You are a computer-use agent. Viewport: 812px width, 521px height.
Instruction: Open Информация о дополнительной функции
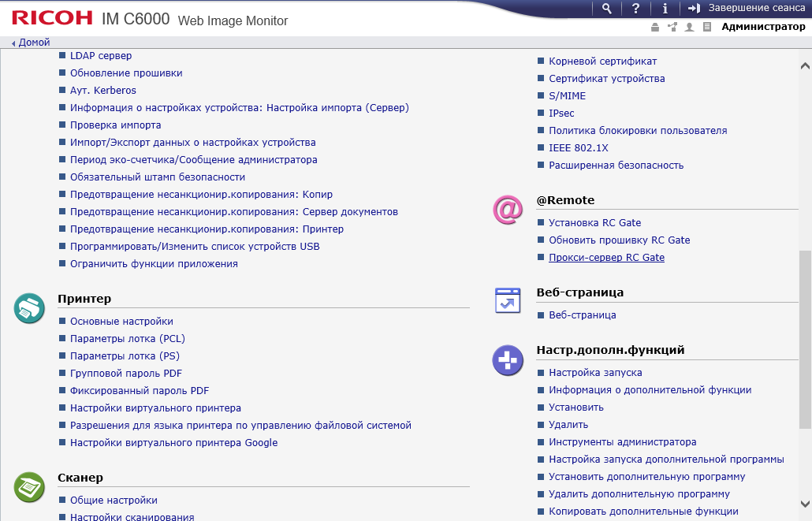tap(650, 390)
